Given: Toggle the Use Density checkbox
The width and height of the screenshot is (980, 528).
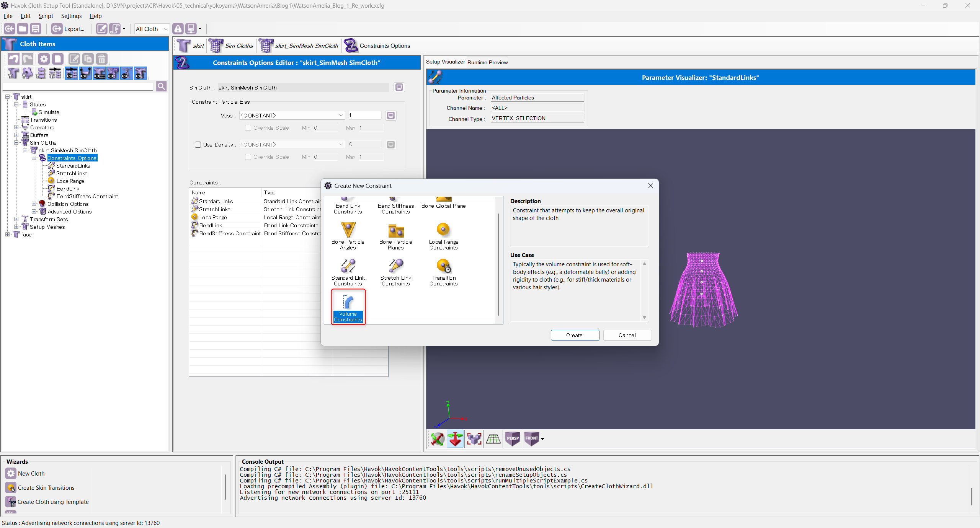Looking at the screenshot, I should point(198,145).
